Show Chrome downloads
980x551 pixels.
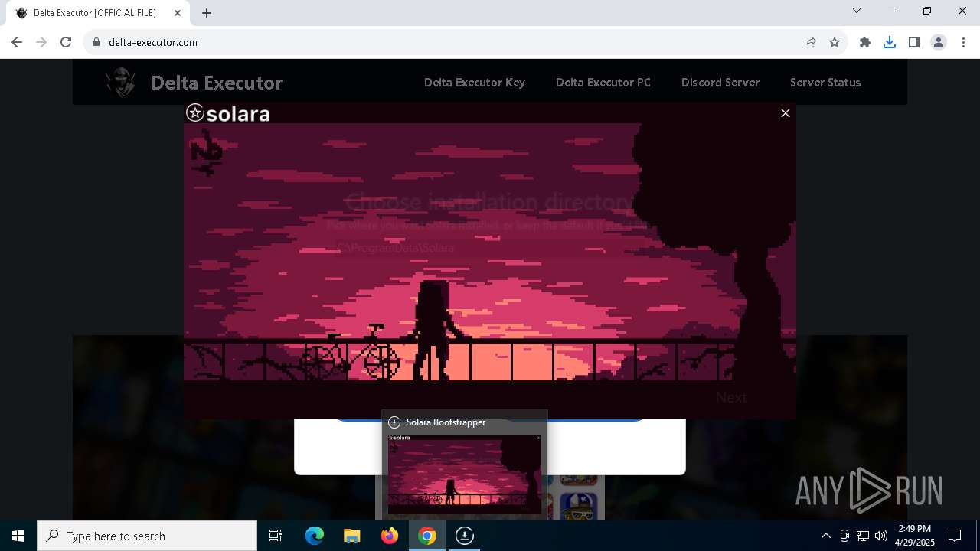[890, 42]
